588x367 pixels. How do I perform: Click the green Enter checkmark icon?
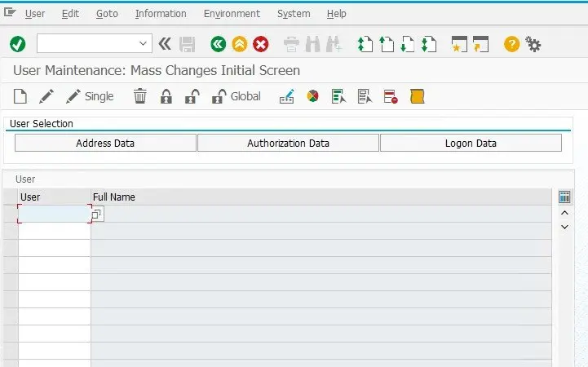[17, 44]
